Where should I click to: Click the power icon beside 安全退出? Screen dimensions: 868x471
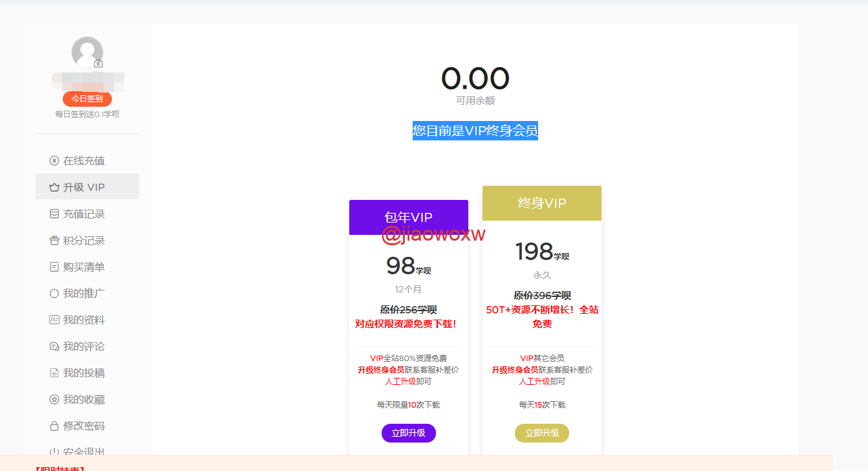[x=54, y=452]
